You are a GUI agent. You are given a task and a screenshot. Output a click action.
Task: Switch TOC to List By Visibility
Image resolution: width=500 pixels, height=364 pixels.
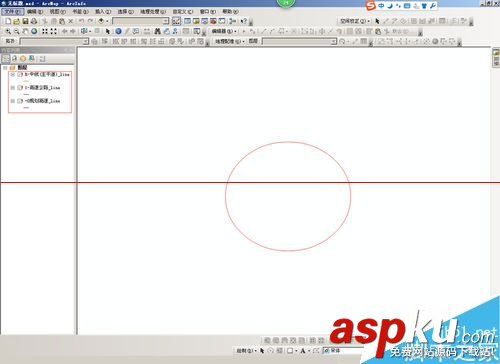pyautogui.click(x=23, y=58)
